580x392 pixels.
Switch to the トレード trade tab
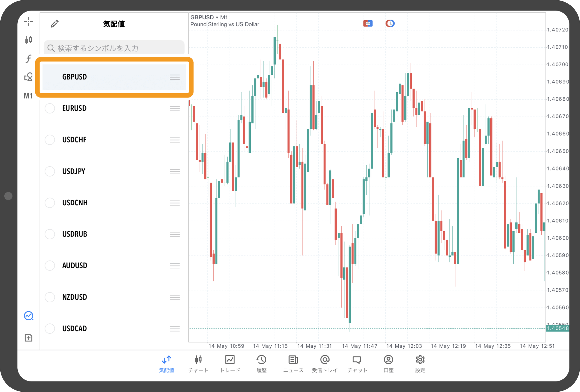tap(230, 364)
